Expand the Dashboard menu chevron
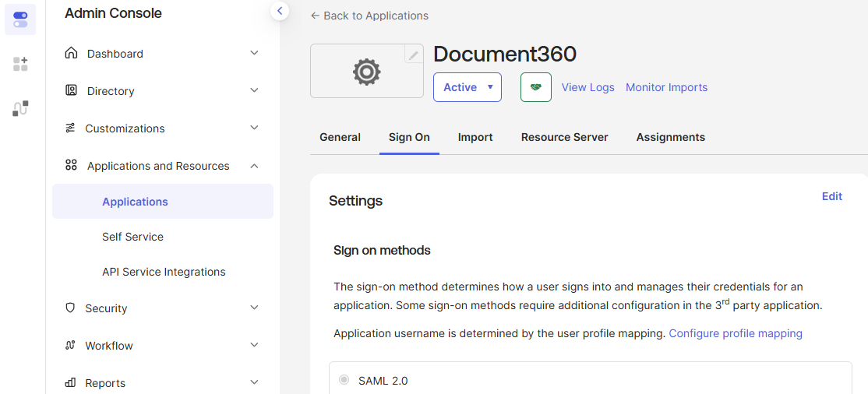The image size is (868, 394). point(254,53)
